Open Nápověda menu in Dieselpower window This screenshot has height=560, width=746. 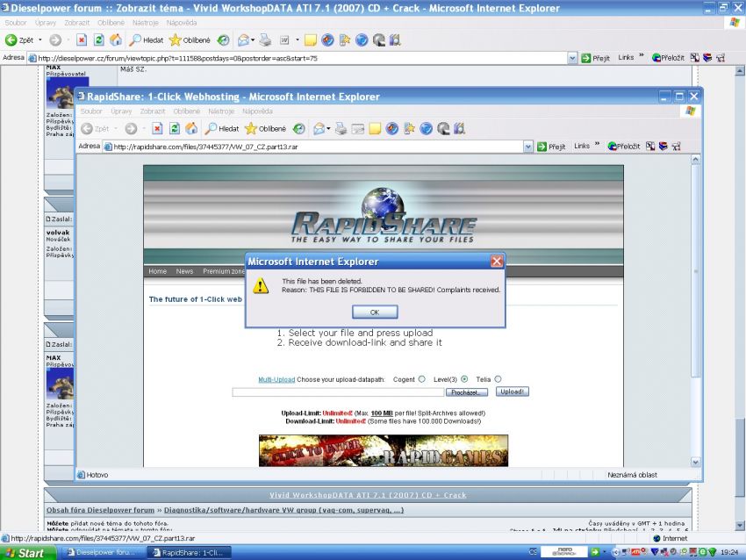tap(182, 22)
